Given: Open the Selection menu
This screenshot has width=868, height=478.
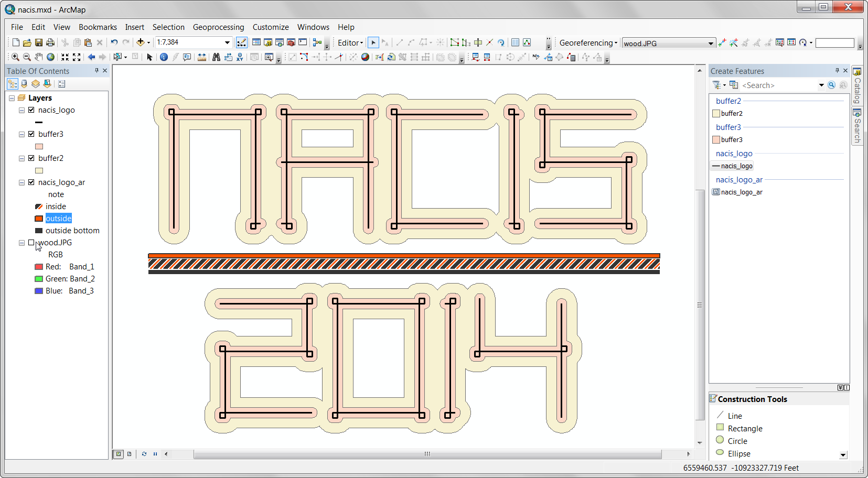Looking at the screenshot, I should [x=168, y=27].
